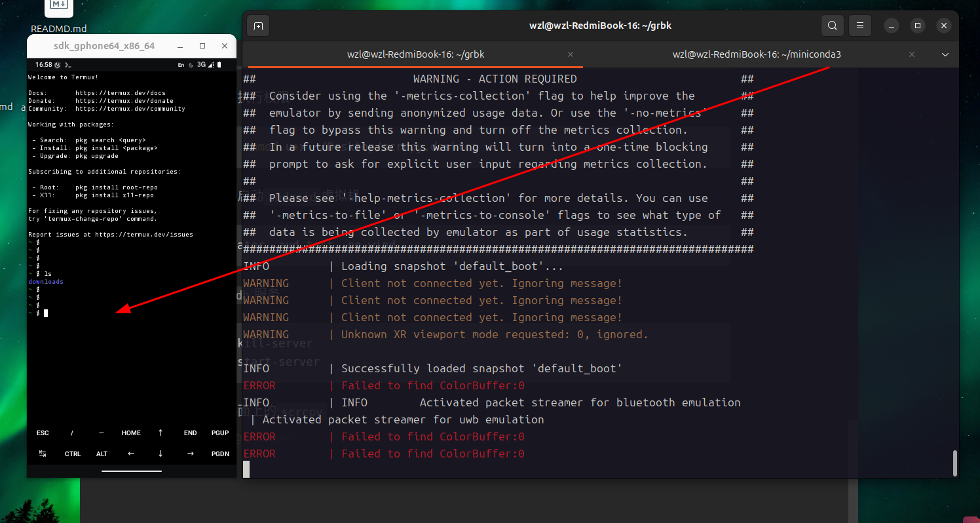Toggle the CTRL modifier key in Termux

pyautogui.click(x=73, y=454)
